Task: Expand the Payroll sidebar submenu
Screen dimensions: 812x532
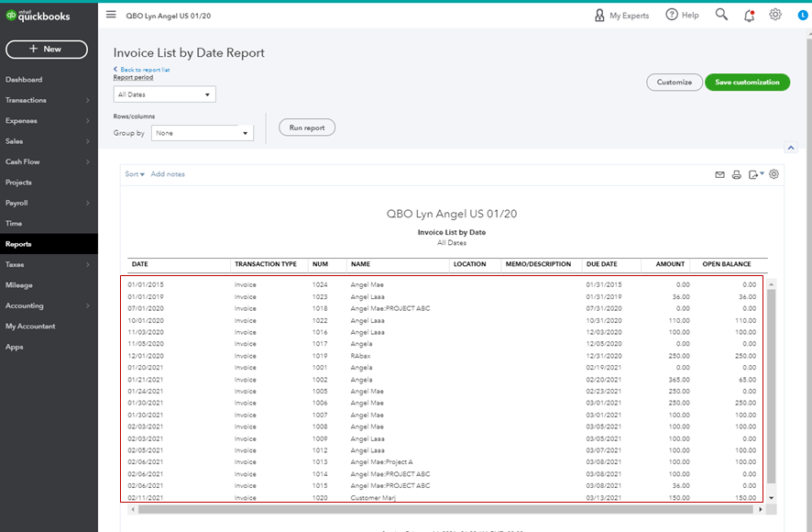Action: click(x=87, y=203)
